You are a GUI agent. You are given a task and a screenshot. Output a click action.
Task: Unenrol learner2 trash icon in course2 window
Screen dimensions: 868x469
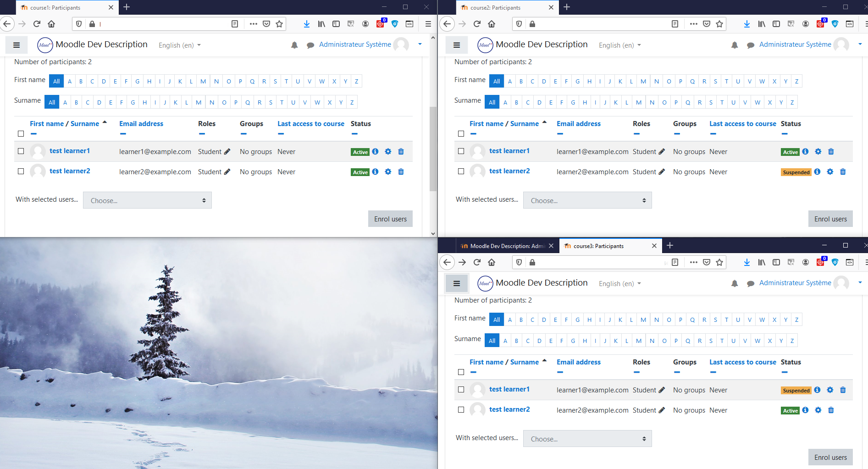click(x=843, y=172)
